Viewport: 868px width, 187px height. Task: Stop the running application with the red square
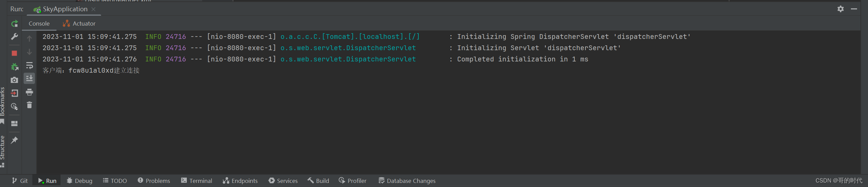(x=14, y=53)
